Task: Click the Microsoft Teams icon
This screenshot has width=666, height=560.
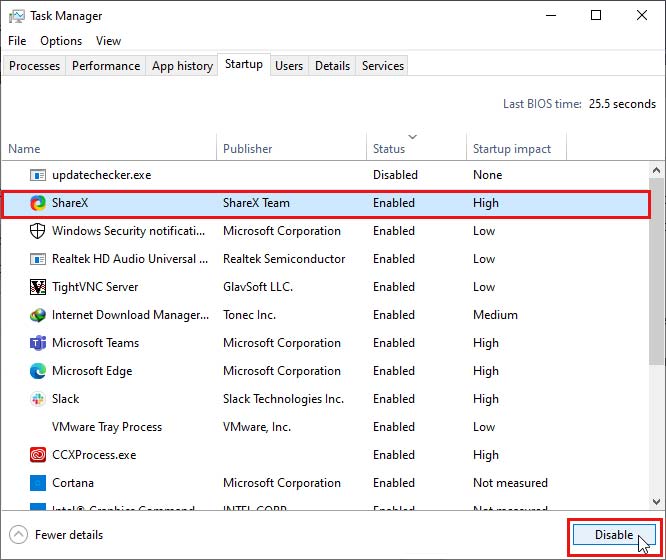Action: point(38,343)
